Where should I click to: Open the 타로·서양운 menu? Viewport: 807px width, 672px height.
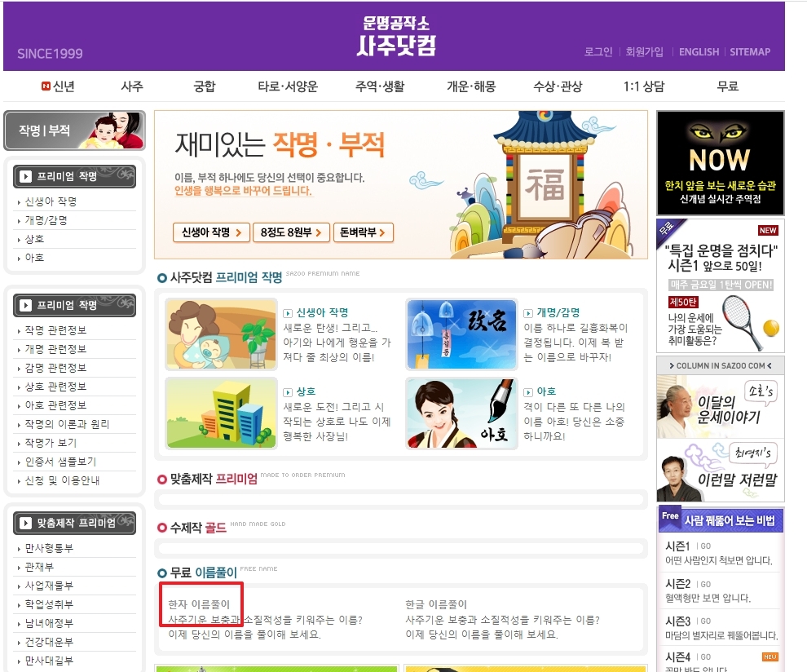pos(288,86)
